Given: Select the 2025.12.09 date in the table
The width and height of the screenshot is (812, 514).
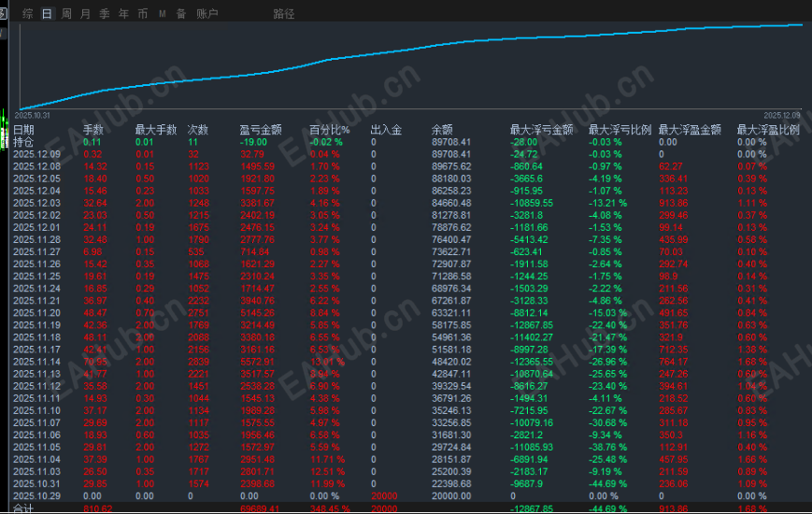Looking at the screenshot, I should pos(36,154).
